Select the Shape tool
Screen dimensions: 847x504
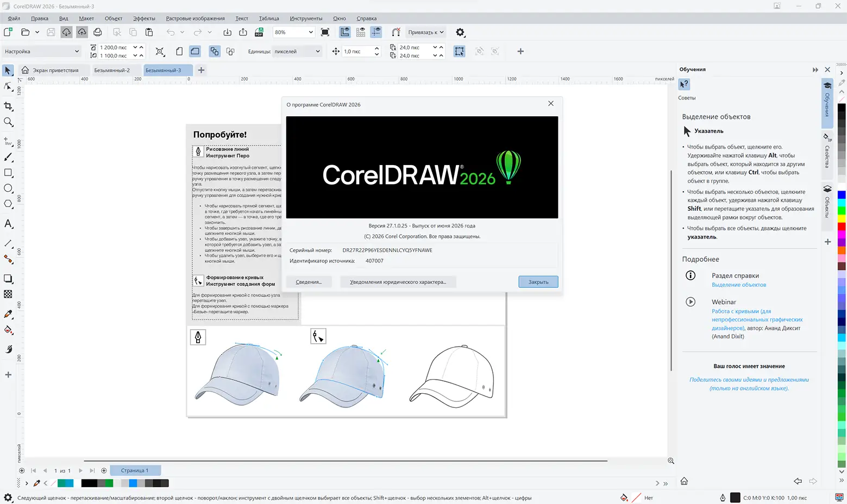coord(8,87)
